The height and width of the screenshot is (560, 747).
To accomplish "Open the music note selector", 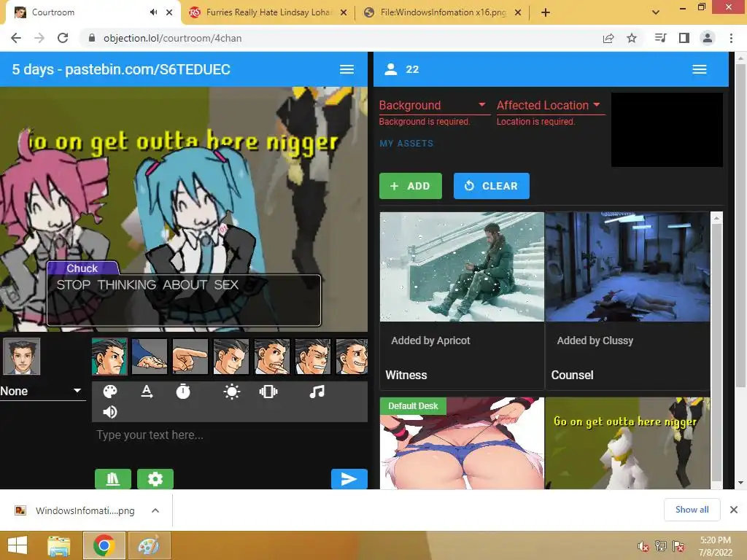I will pos(317,392).
